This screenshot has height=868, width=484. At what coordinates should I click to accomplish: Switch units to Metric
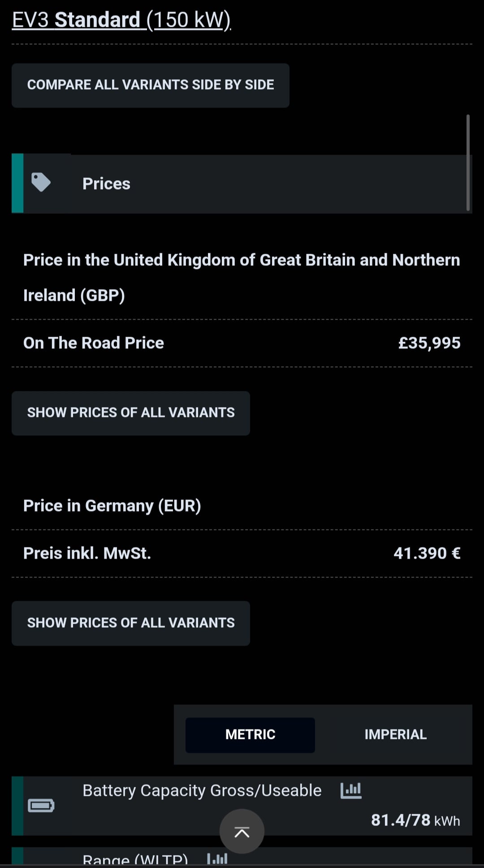(250, 734)
